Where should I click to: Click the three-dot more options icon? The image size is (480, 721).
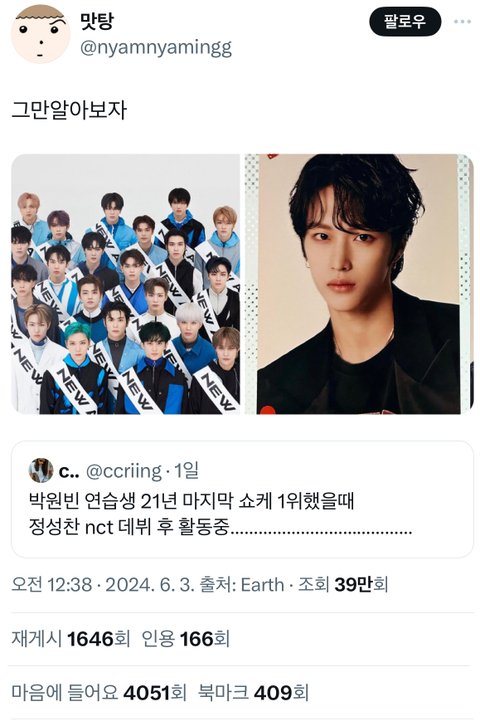[x=462, y=22]
